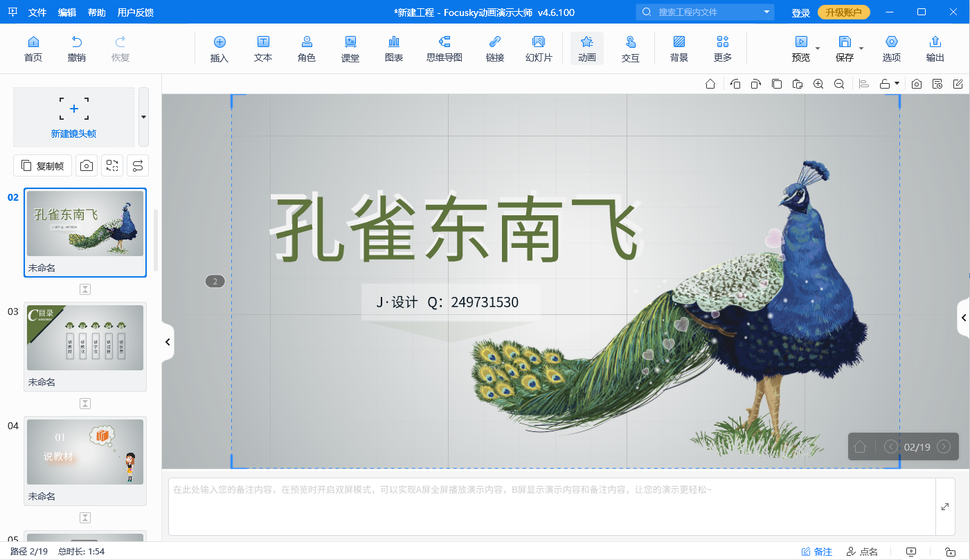Image resolution: width=970 pixels, height=560 pixels.
Task: Open the 更多 (More) tools menu
Action: [723, 49]
